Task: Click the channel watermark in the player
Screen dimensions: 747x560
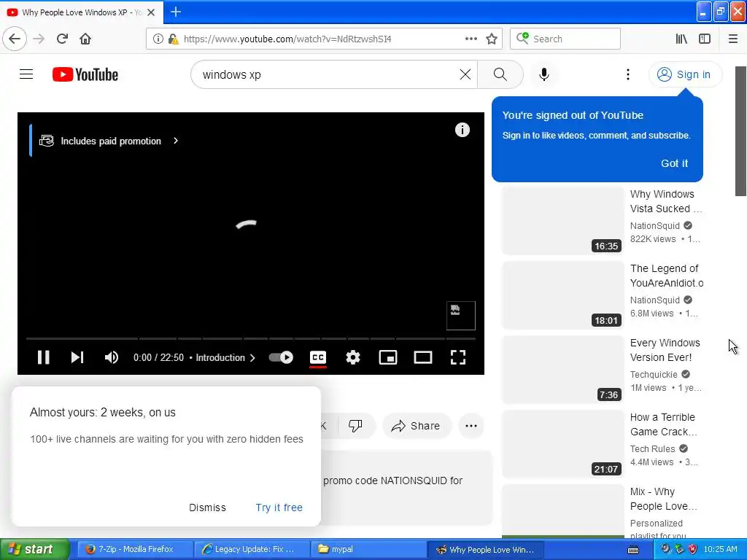Action: coord(461,316)
